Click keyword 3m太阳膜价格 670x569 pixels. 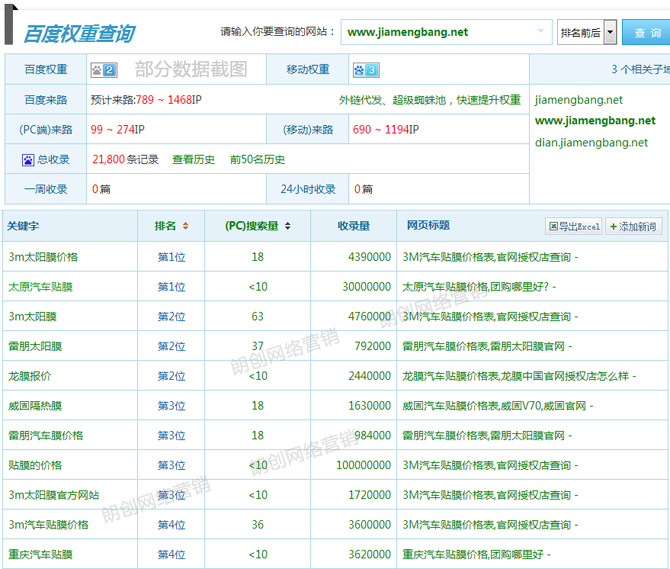coord(43,257)
